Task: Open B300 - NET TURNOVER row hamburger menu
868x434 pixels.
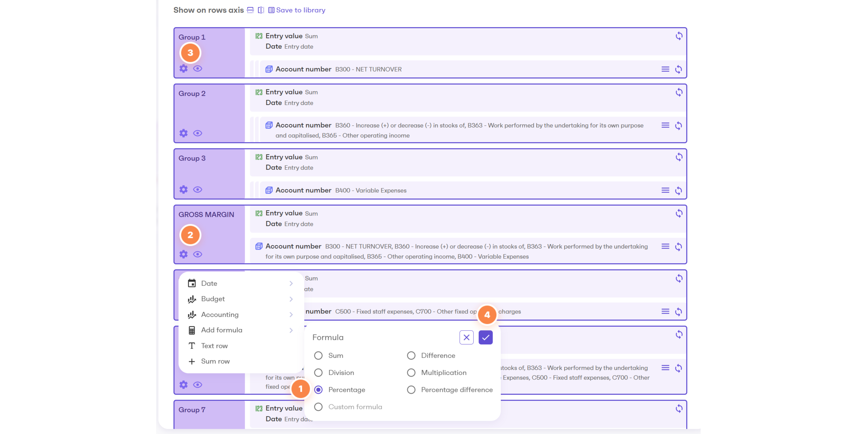Action: point(665,69)
